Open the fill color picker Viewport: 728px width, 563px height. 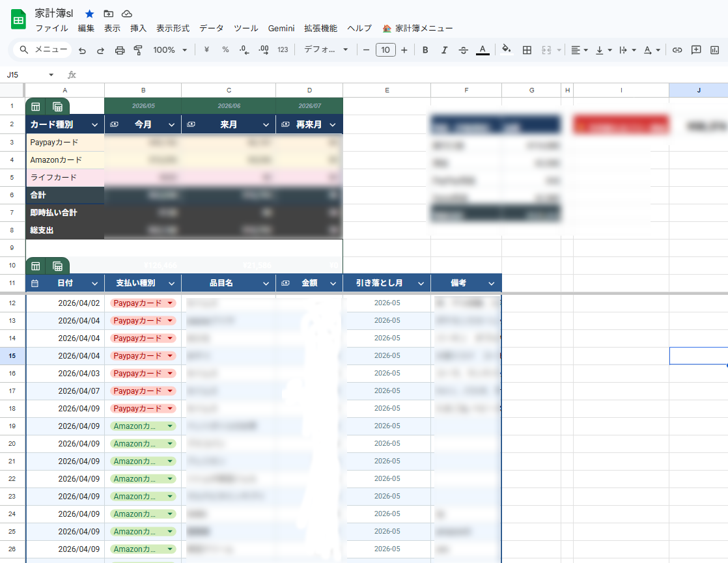coord(507,49)
